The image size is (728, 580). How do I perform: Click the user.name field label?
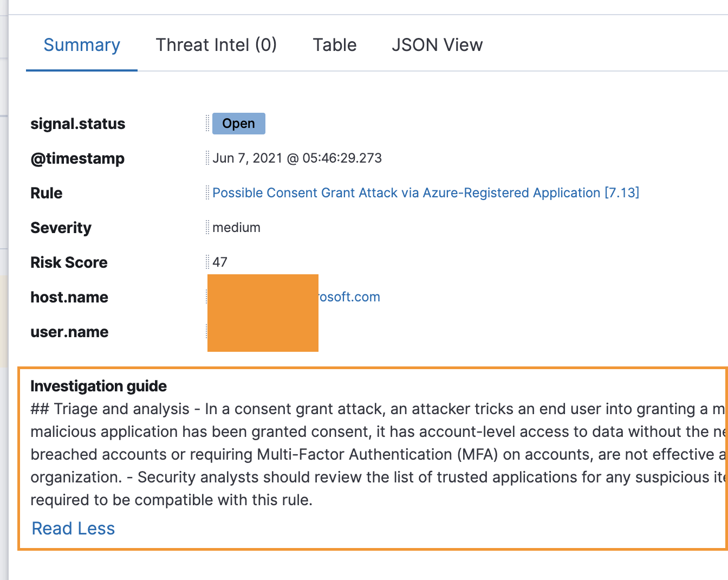click(x=69, y=332)
